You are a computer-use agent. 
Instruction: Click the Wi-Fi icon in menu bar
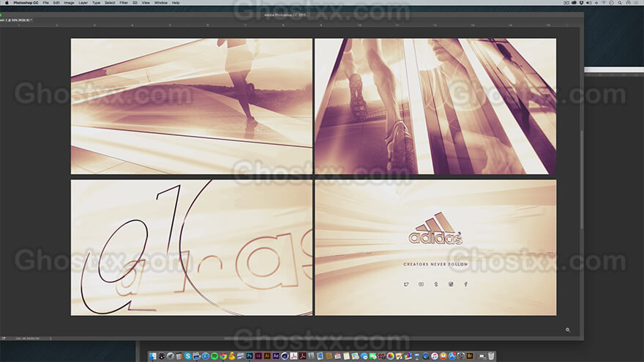pyautogui.click(x=603, y=2)
